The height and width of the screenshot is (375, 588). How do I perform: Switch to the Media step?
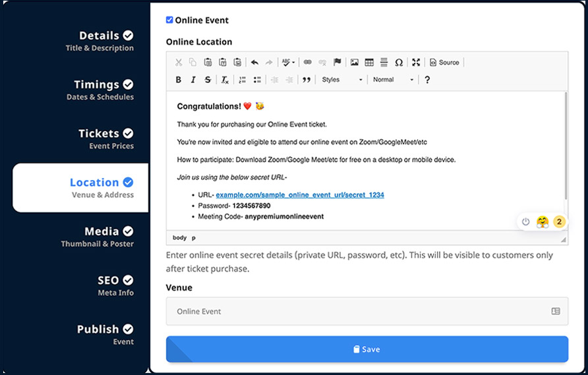[x=98, y=237]
